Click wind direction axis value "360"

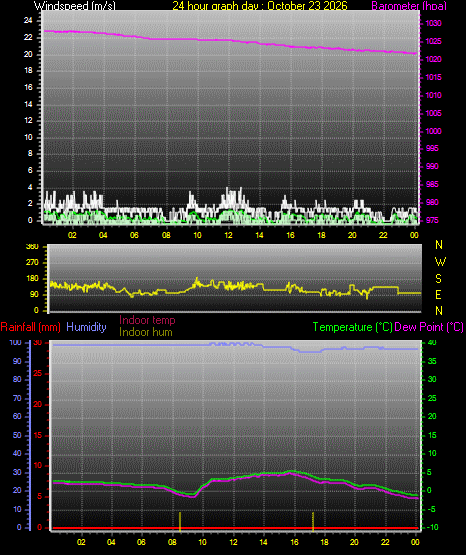(x=32, y=246)
